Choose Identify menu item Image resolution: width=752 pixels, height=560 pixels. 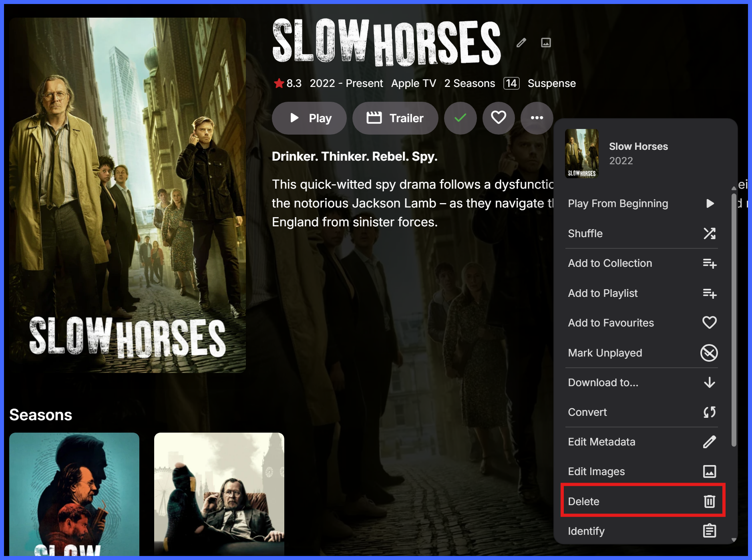click(x=641, y=531)
